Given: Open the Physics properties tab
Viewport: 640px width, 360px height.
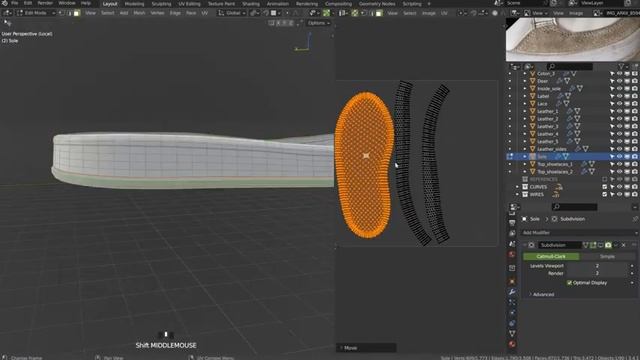Looking at the screenshot, I should [512, 313].
